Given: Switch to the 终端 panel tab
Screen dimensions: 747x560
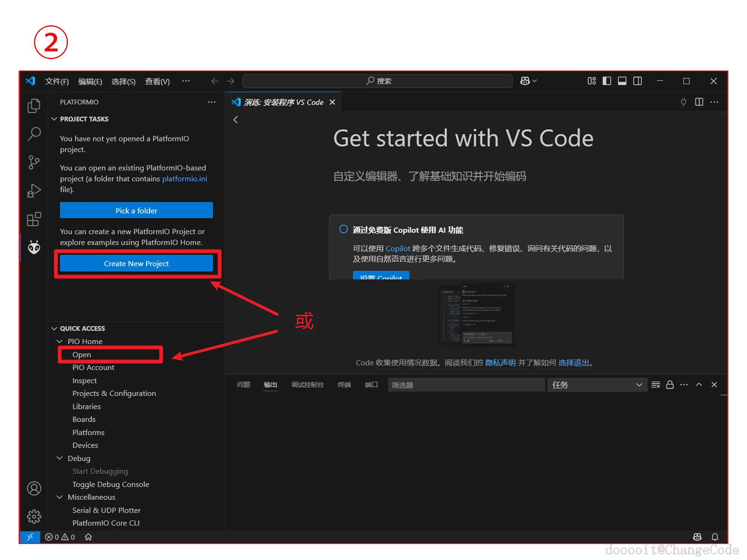Looking at the screenshot, I should [344, 385].
